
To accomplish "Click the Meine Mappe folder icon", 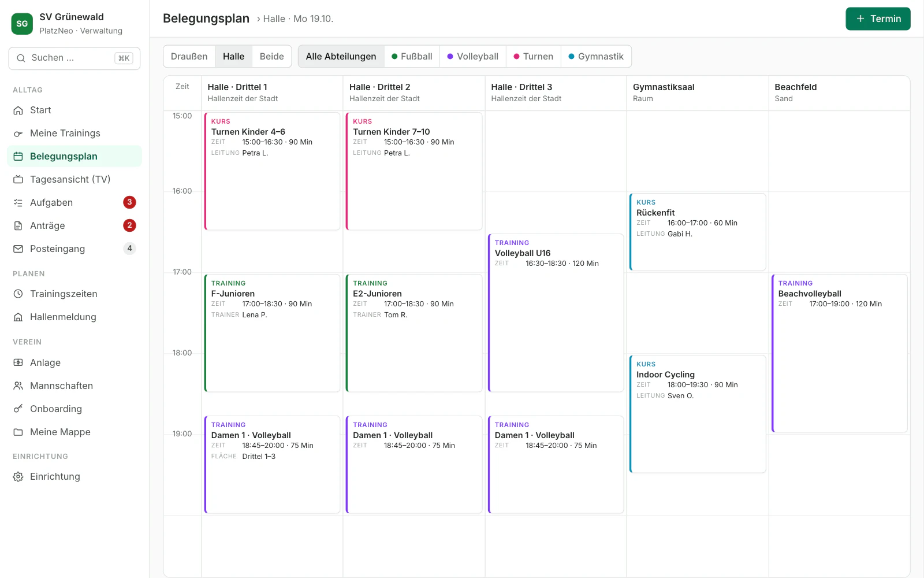I will (x=18, y=432).
